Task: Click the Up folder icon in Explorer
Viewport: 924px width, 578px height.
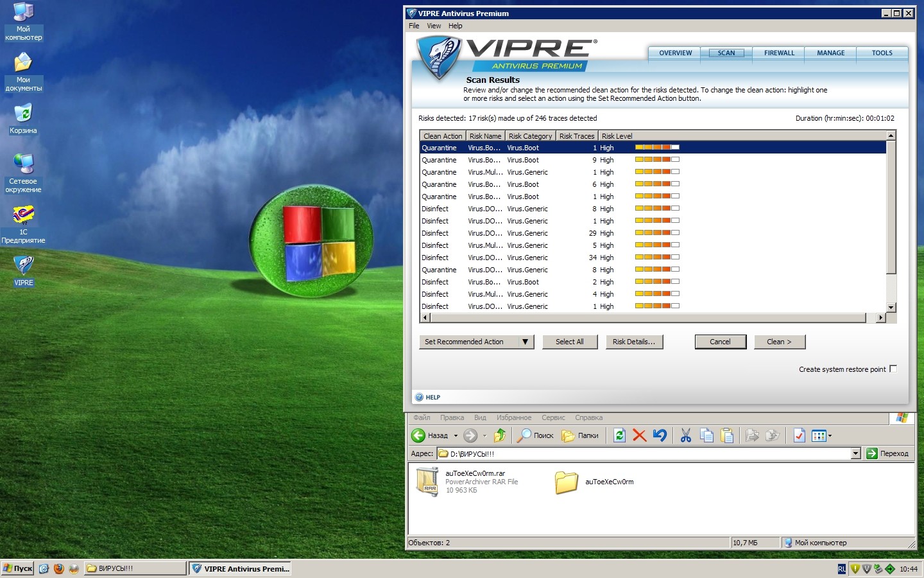Action: coord(500,435)
